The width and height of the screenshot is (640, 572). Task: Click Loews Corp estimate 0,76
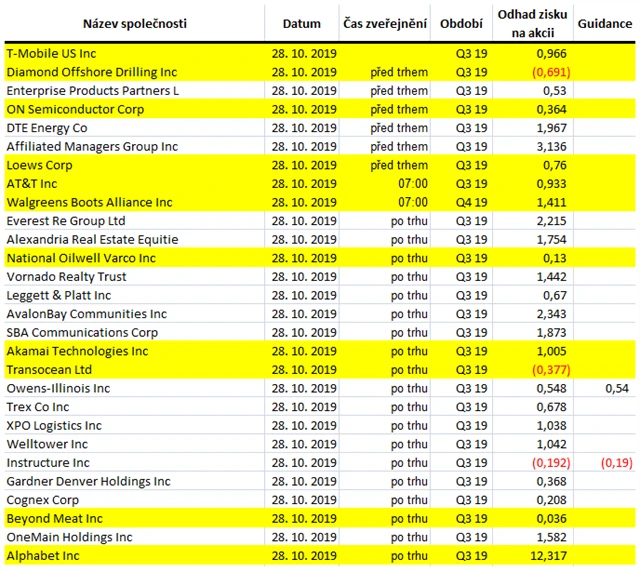tap(555, 165)
